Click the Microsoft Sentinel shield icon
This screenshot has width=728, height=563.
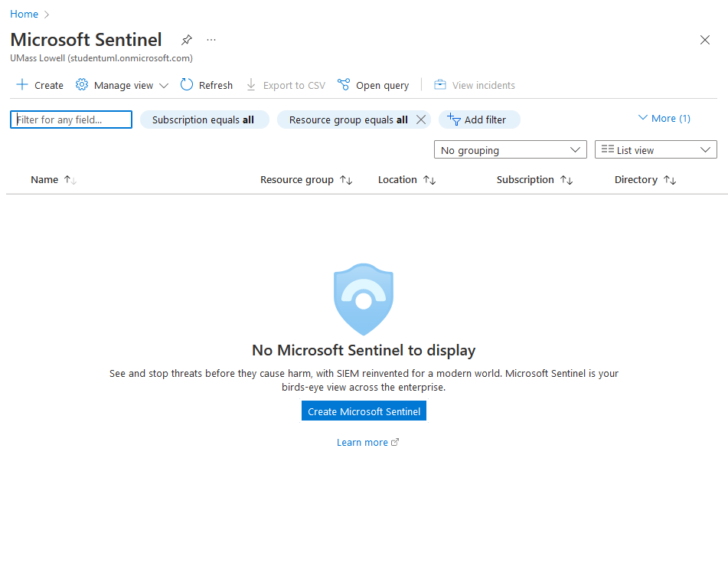[364, 300]
